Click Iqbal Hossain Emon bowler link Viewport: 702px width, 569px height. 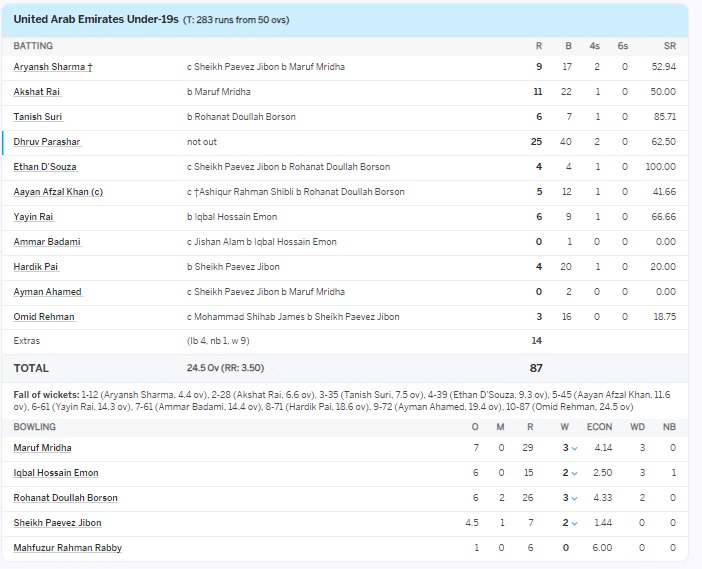tap(56, 473)
